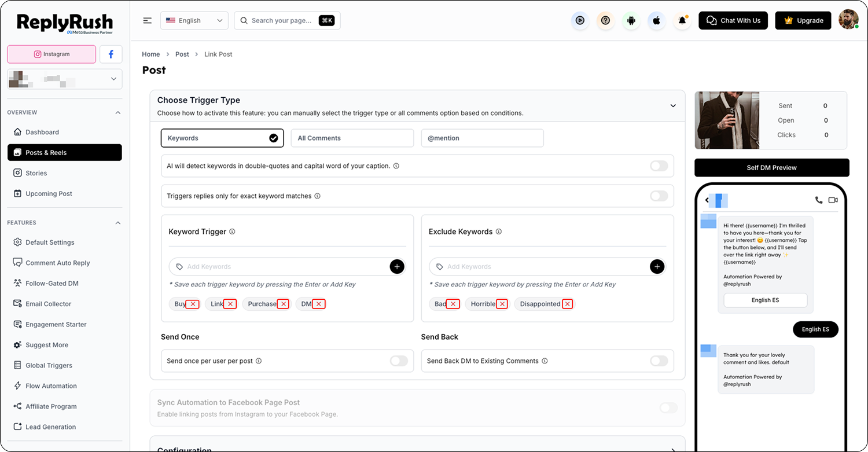Collapse the Overview sidebar section
The height and width of the screenshot is (452, 868).
tap(118, 112)
